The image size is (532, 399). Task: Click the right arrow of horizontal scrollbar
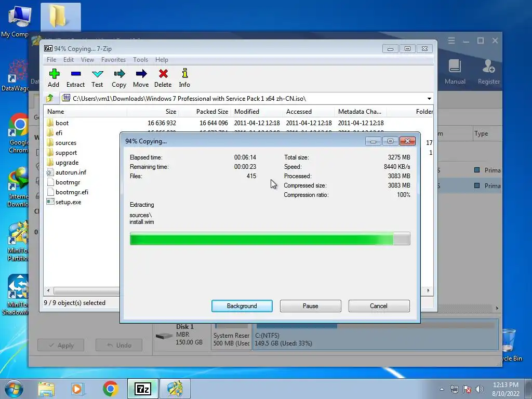428,291
